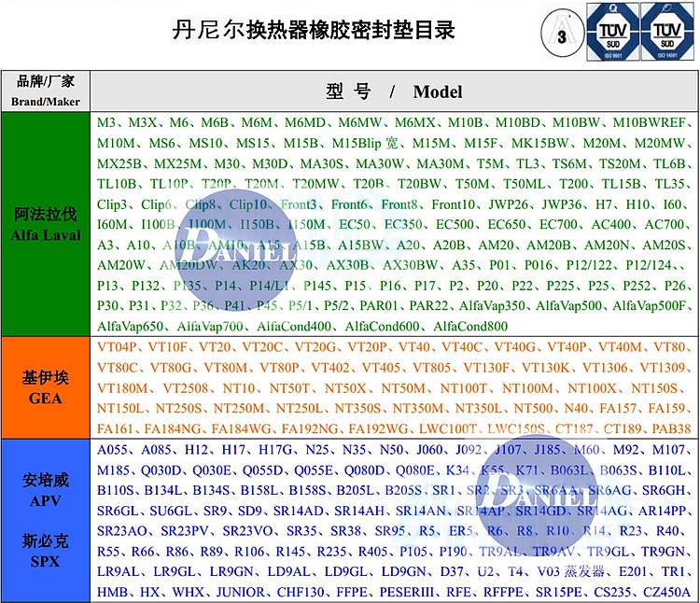This screenshot has height=603, width=700.
Task: Select APV model TR9GN
Action: pos(663,552)
